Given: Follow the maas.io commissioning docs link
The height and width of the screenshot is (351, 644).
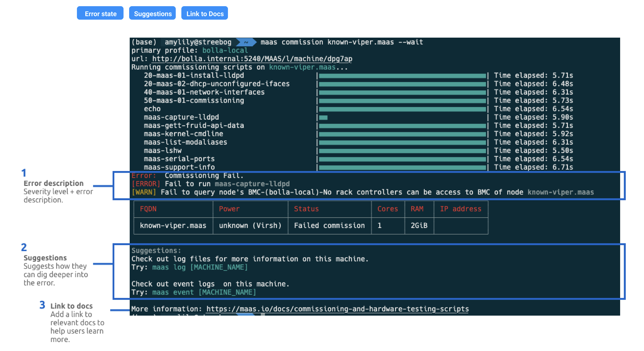Looking at the screenshot, I should click(337, 309).
